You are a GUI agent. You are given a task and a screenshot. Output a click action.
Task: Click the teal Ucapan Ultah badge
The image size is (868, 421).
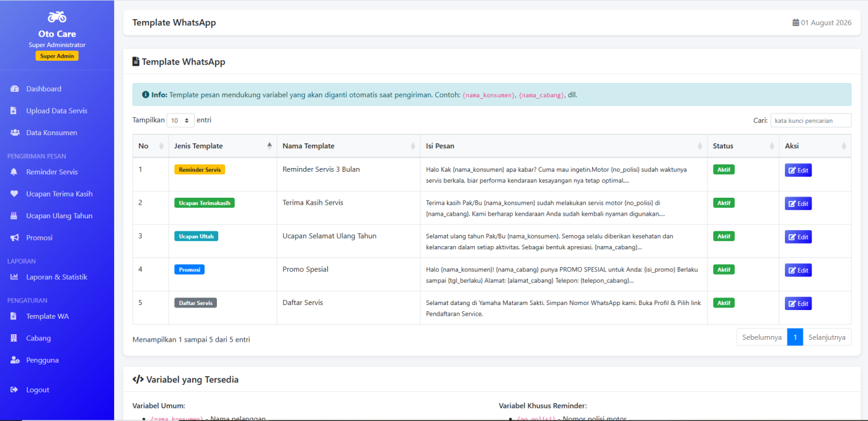[196, 236]
